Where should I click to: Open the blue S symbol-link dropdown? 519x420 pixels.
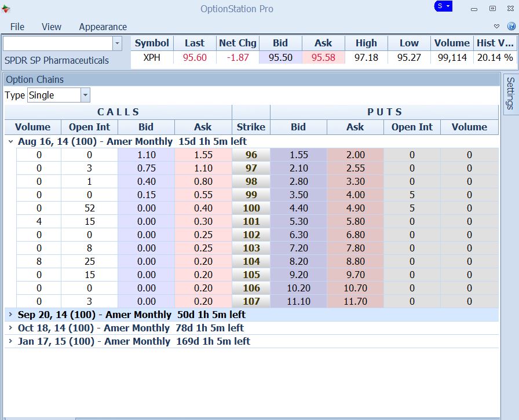(x=443, y=6)
